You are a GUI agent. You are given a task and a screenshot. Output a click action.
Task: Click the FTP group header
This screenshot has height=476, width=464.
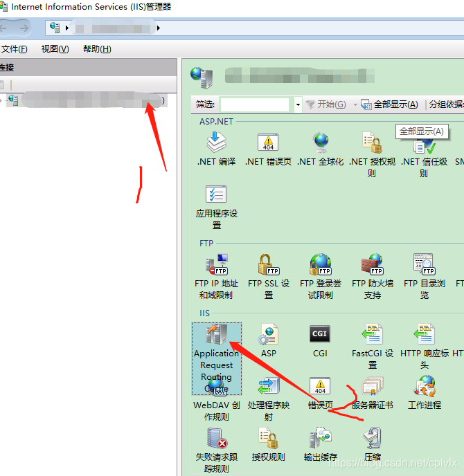(206, 243)
